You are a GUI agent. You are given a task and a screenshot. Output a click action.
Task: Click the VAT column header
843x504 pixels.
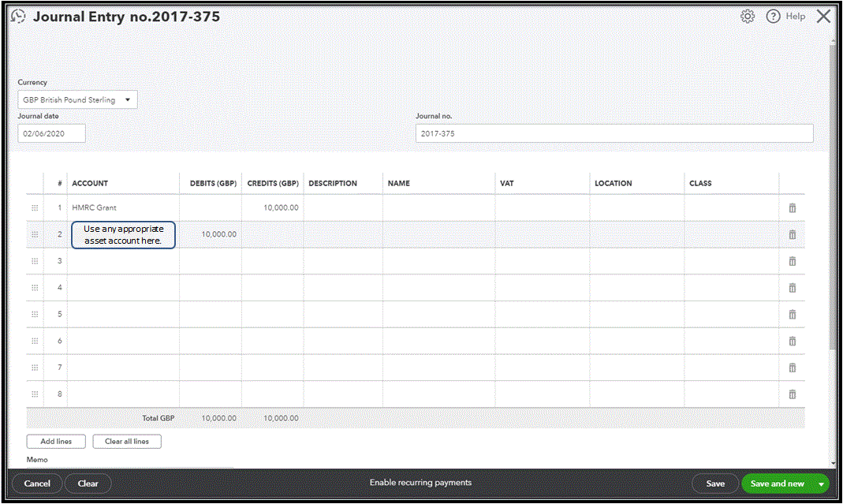coord(506,184)
